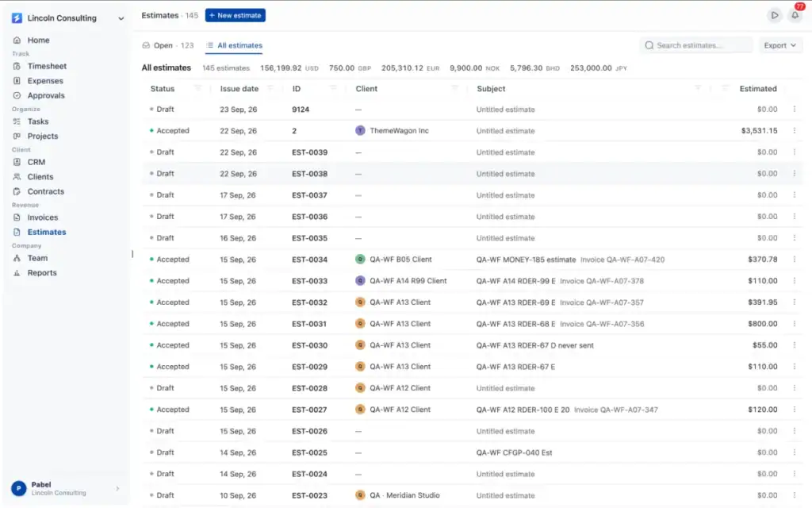Open the Estimated column filter
The image size is (812, 508).
click(725, 88)
